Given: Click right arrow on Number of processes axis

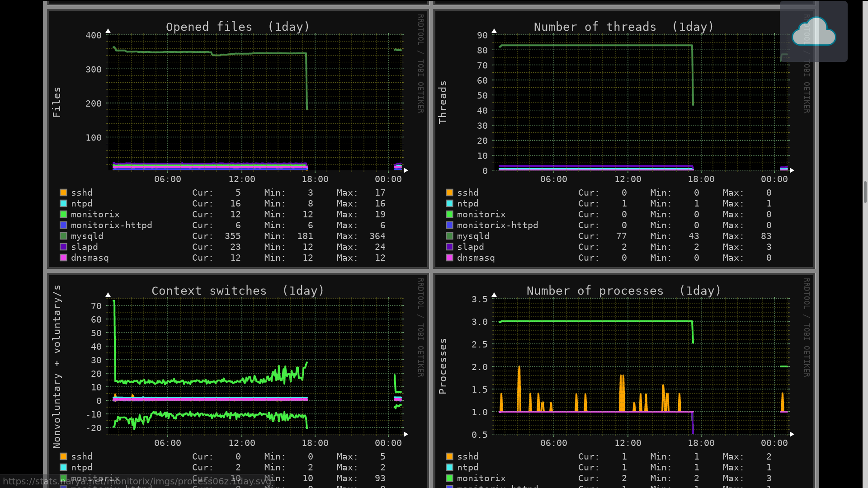Looking at the screenshot, I should click(x=792, y=434).
